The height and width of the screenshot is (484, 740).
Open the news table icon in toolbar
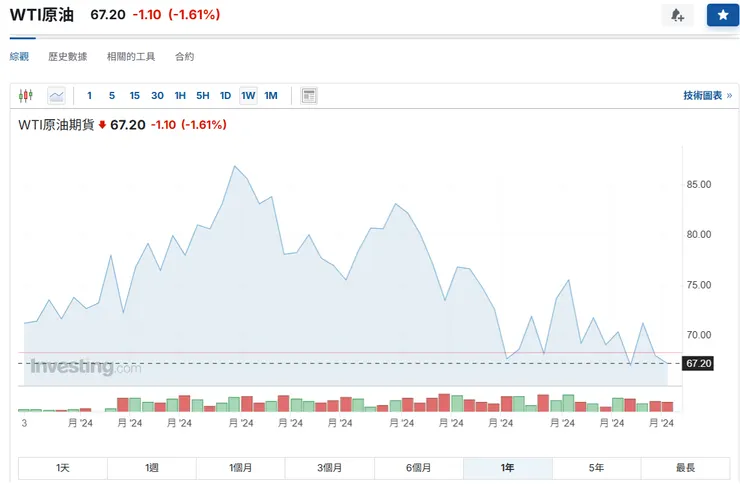point(309,96)
